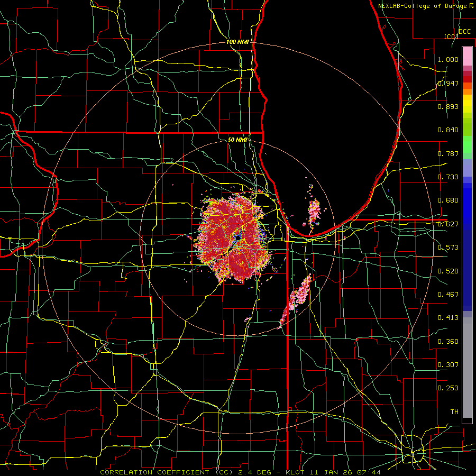Click the 0.947 legend value
The width and height of the screenshot is (476, 476).
coord(448,83)
